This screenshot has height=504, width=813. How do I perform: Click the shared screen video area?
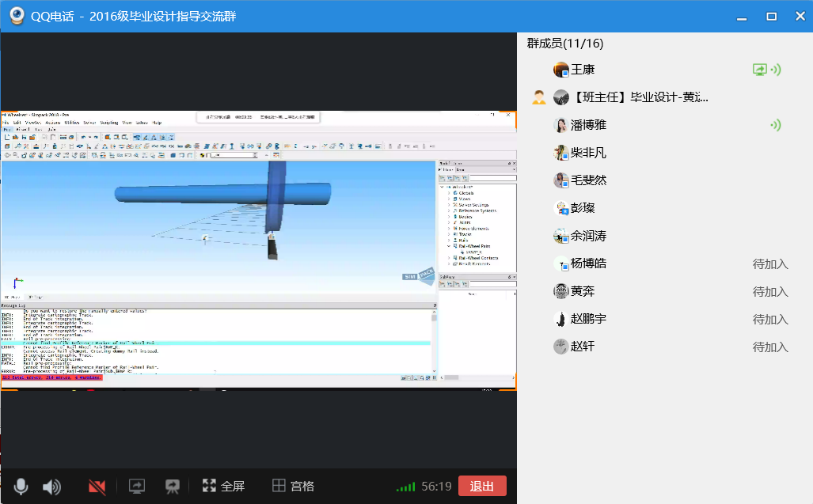click(x=258, y=250)
